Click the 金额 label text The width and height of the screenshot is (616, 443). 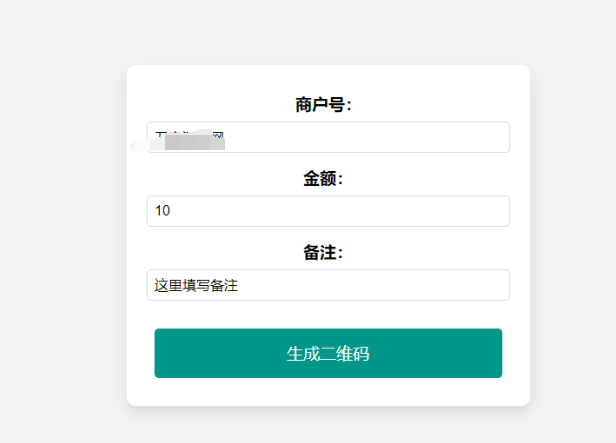pyautogui.click(x=323, y=178)
